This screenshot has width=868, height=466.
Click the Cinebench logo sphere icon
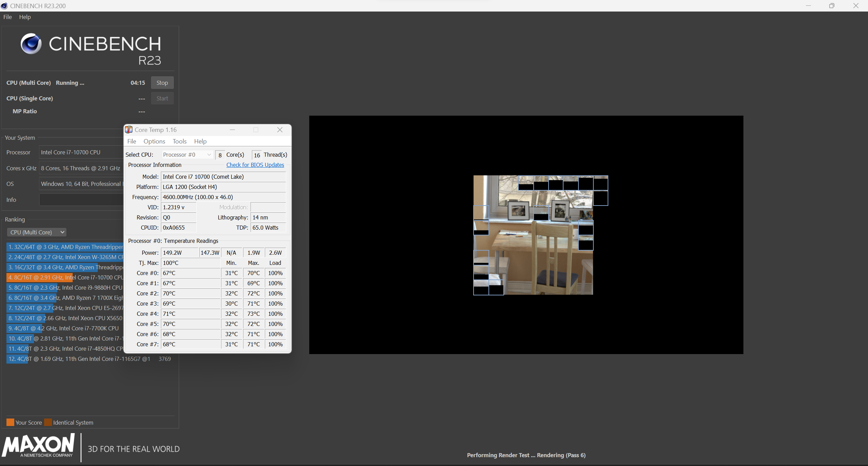click(x=31, y=44)
